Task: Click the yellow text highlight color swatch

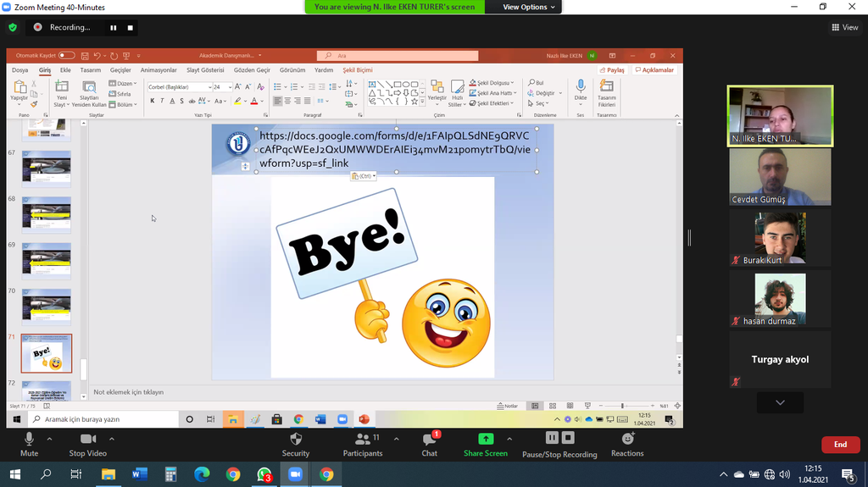Action: 237,101
